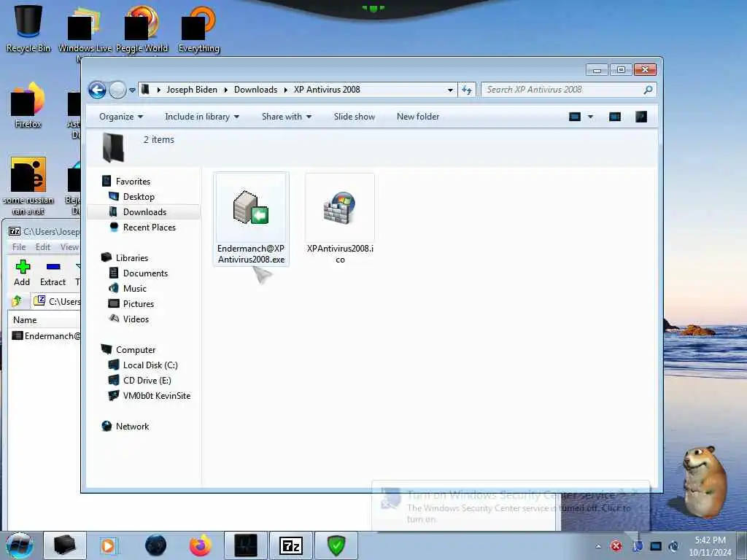Open recent locations dropdown next to forward arrow
The width and height of the screenshot is (747, 560).
click(133, 90)
